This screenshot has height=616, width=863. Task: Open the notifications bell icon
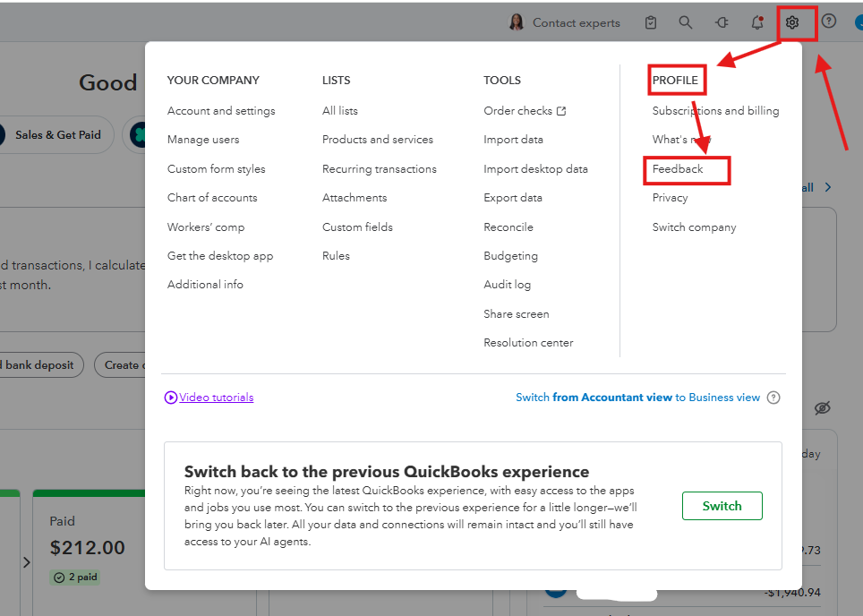pos(757,22)
